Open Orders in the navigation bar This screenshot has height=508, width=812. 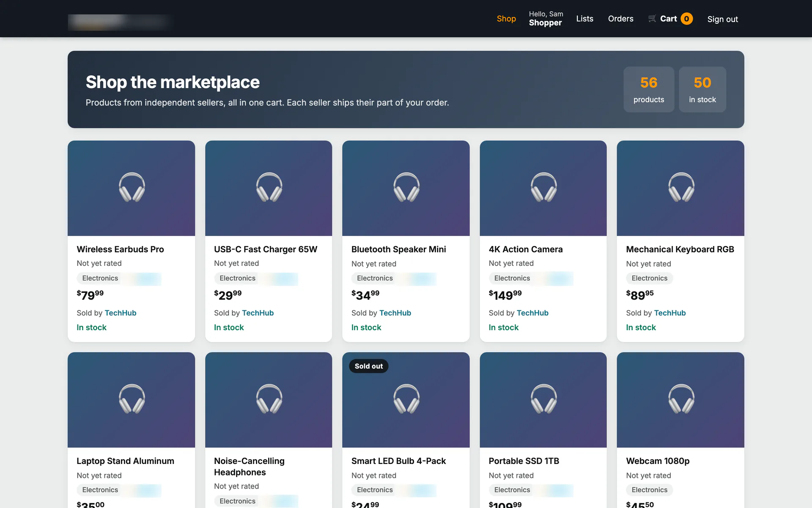pyautogui.click(x=620, y=19)
